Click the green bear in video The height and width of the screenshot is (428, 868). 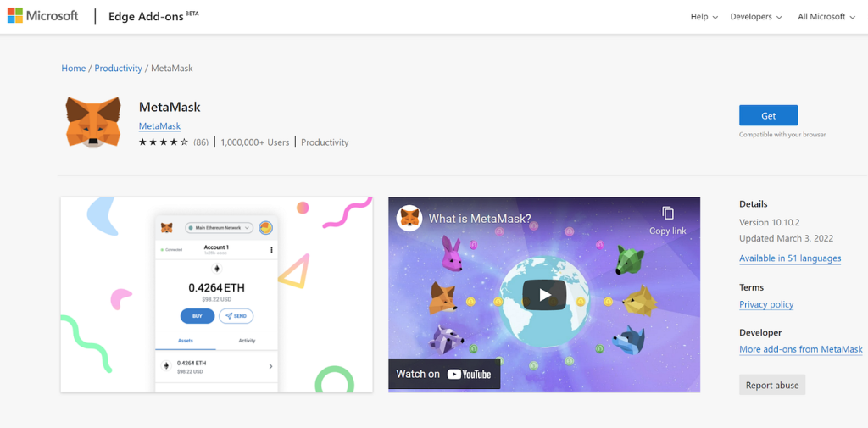[630, 261]
